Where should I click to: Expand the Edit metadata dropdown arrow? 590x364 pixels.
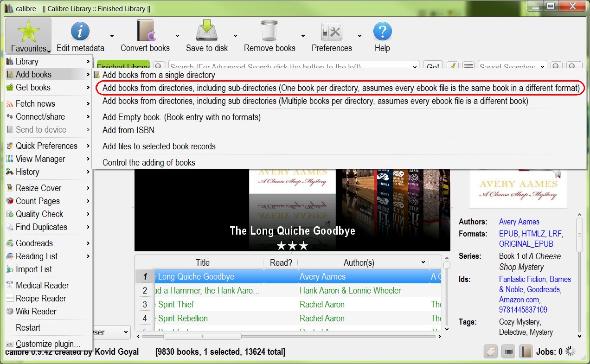tap(112, 35)
